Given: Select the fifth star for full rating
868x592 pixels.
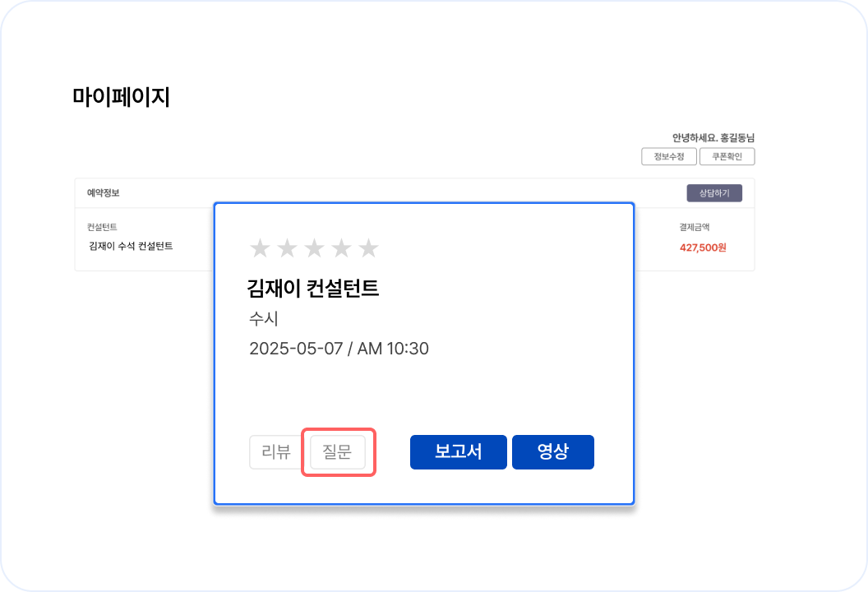Looking at the screenshot, I should [x=368, y=247].
